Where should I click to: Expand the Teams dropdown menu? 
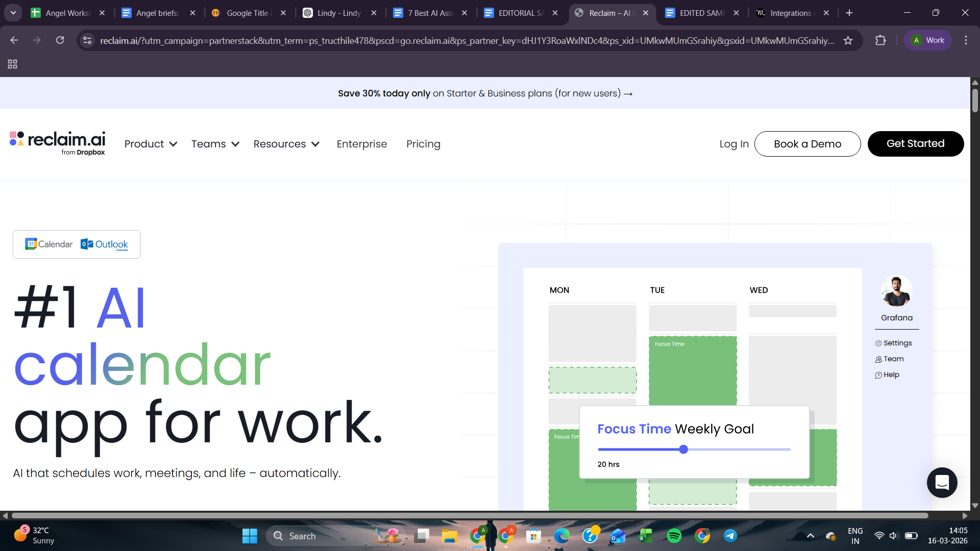tap(215, 144)
